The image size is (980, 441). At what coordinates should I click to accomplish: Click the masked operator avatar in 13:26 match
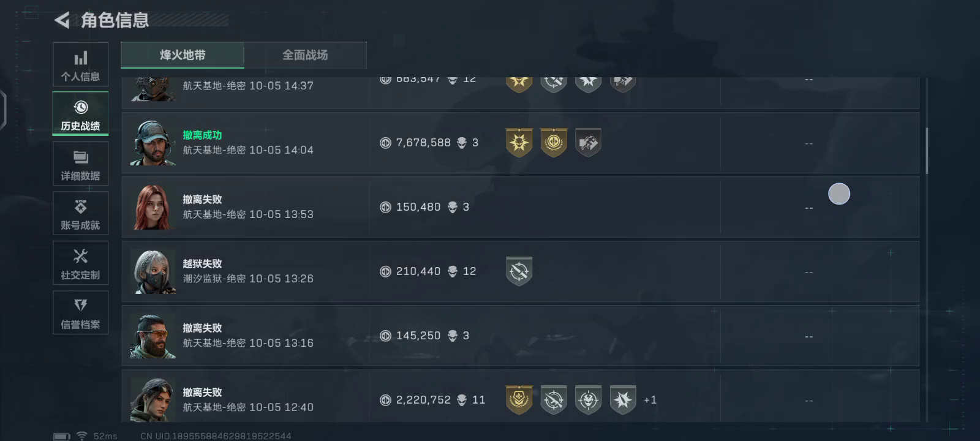coord(152,272)
